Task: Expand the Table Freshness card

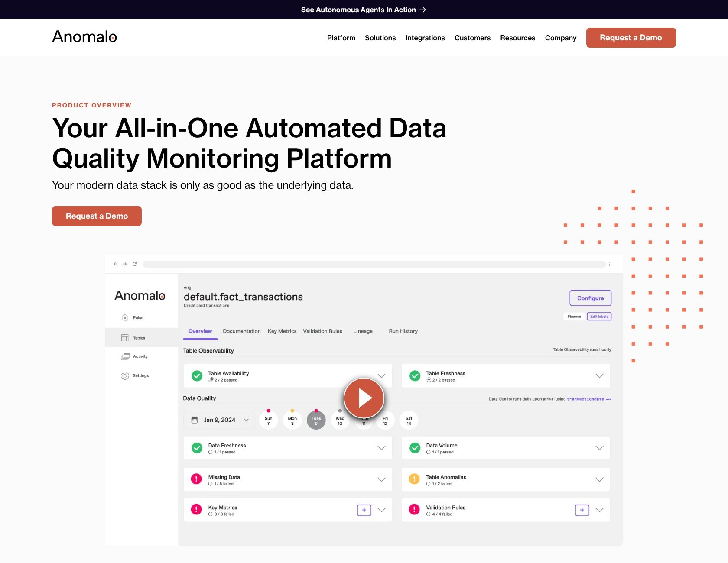Action: tap(599, 376)
